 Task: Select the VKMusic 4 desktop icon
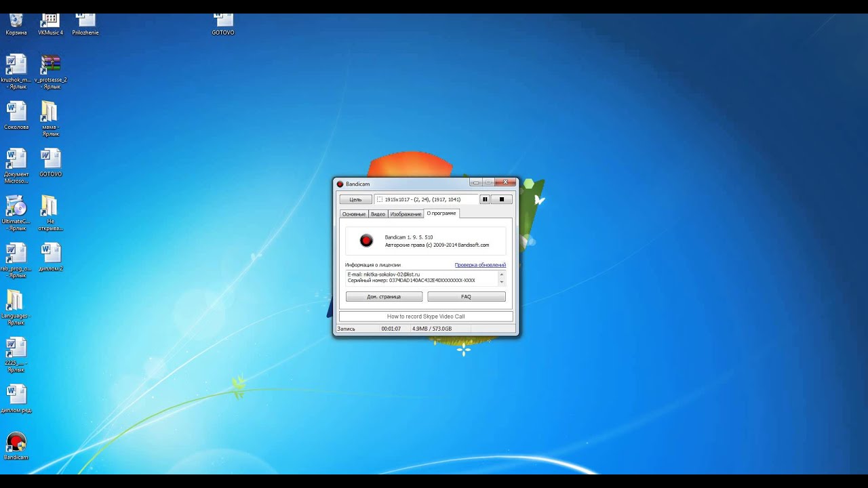click(x=51, y=24)
